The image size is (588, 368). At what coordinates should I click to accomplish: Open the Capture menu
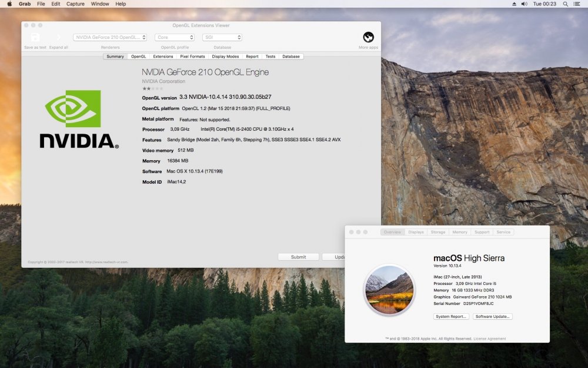(x=75, y=4)
